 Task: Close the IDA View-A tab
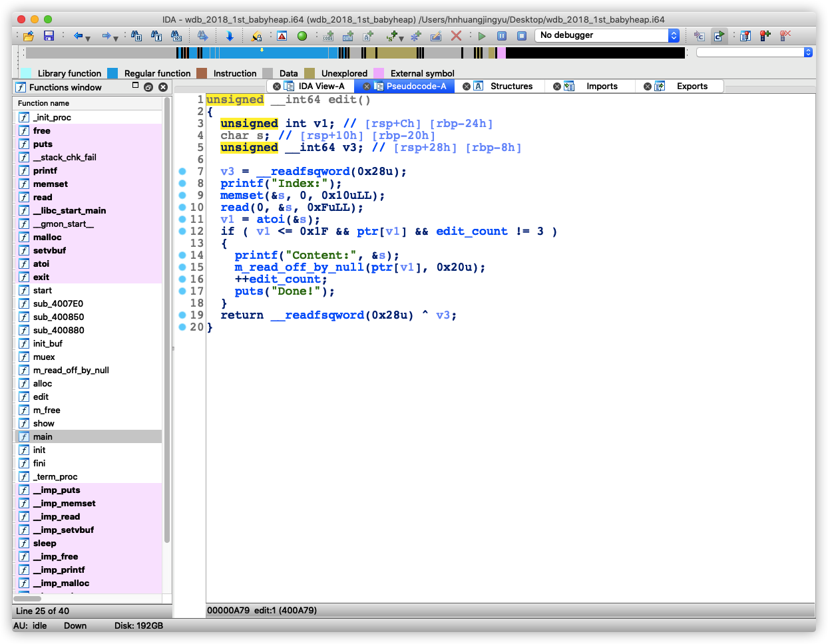(277, 86)
